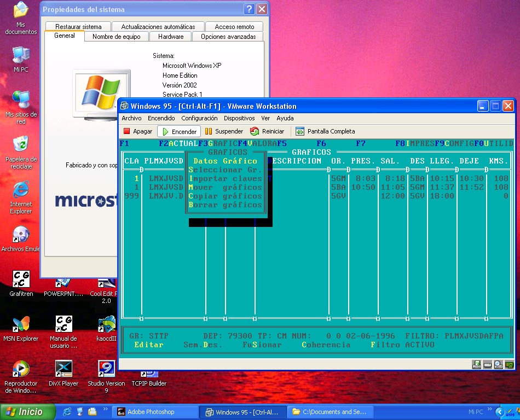Screen dimensions: 520x420
Task: Suspend the virtual machine with Suspender
Action: (224, 131)
